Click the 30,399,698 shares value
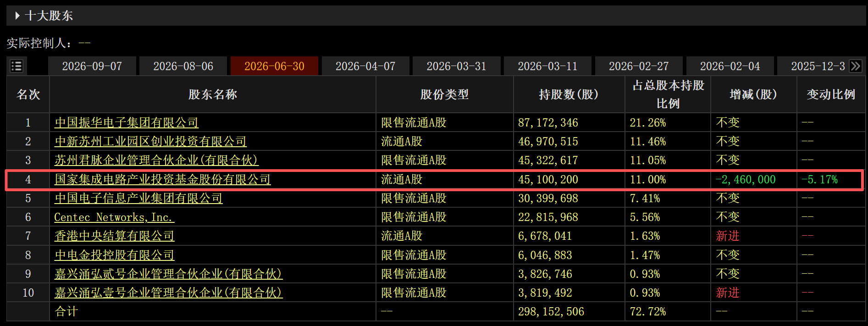This screenshot has width=868, height=326. (x=548, y=198)
